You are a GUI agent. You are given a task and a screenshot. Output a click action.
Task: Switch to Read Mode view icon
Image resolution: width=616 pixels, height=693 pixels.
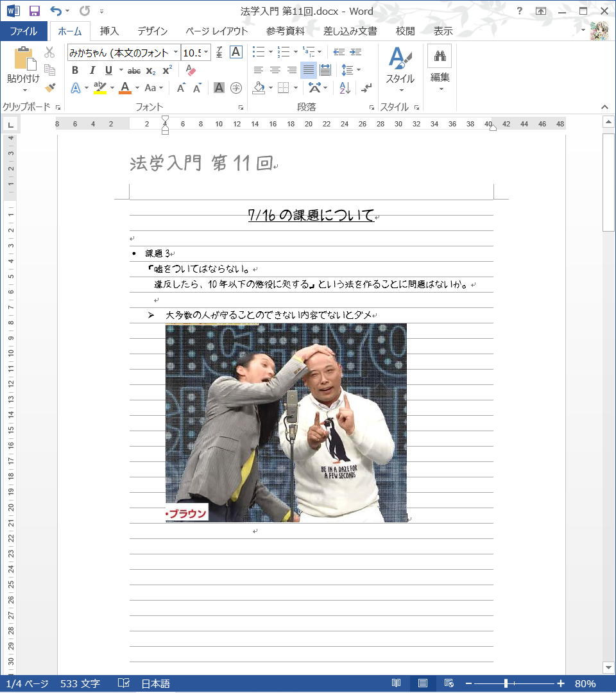pyautogui.click(x=397, y=683)
